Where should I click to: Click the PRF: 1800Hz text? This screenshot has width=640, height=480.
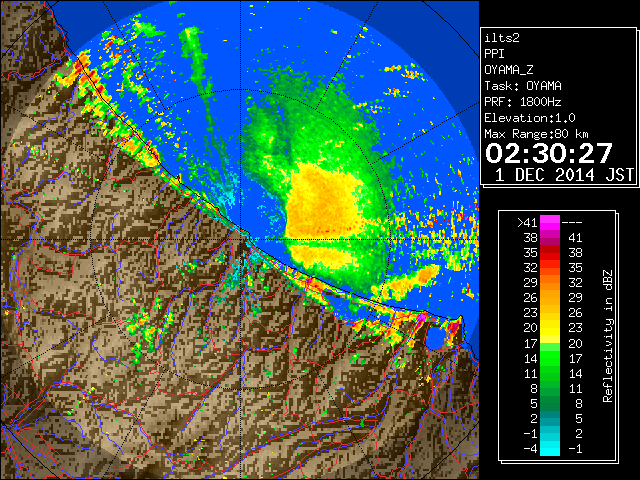(523, 102)
